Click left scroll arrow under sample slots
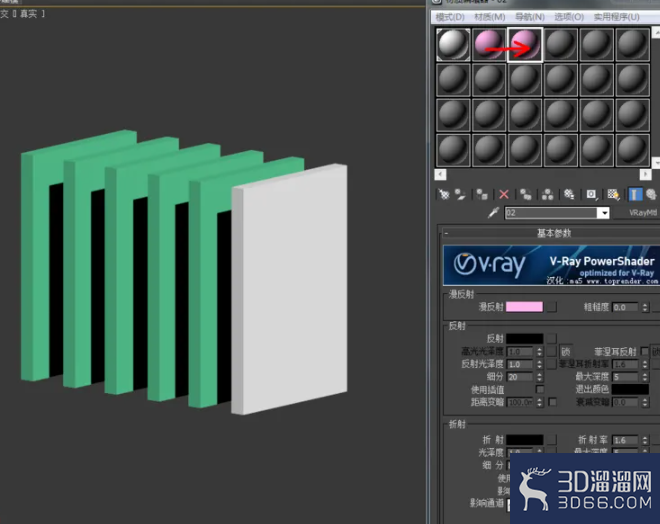 440,174
